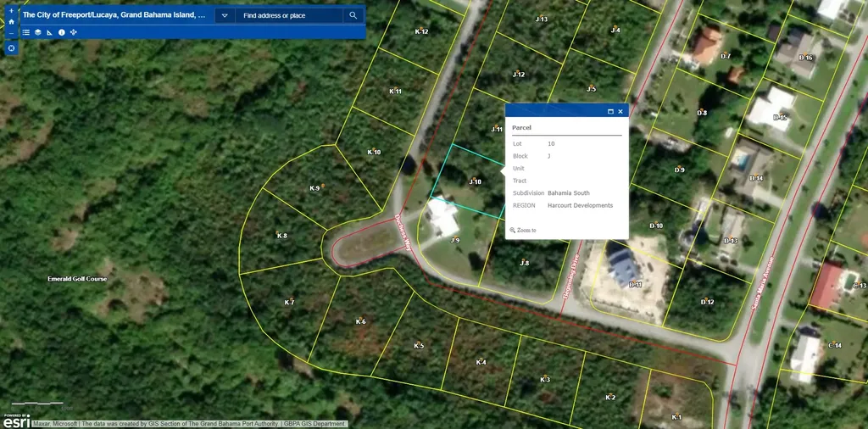This screenshot has width=868, height=429.
Task: Maximize the Parcel popup window
Action: coord(610,111)
